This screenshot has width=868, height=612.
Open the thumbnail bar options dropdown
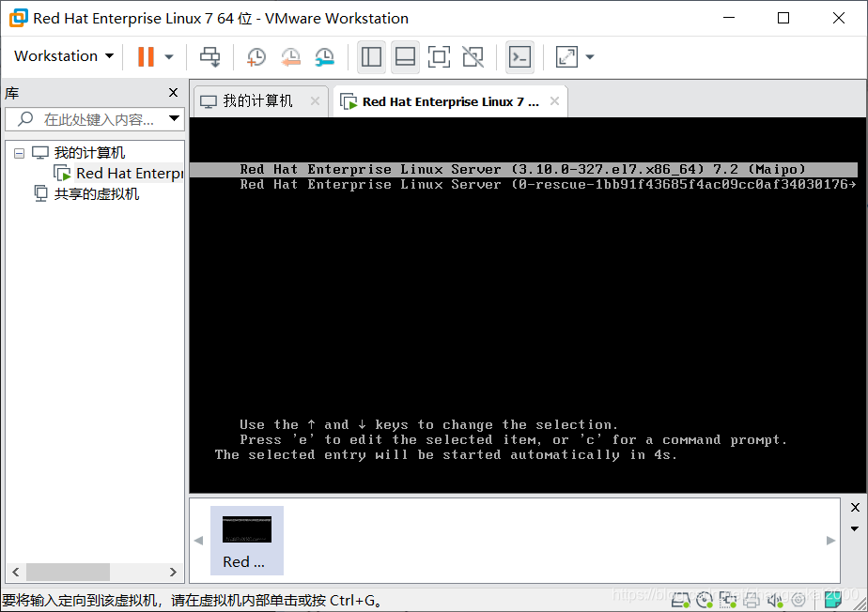[x=855, y=528]
